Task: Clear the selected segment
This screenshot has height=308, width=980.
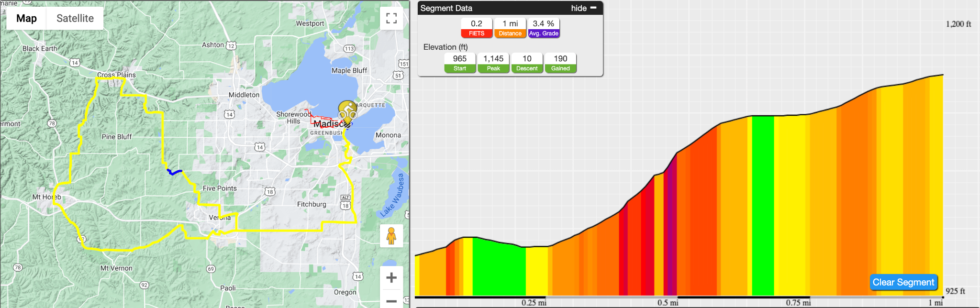Action: click(903, 282)
